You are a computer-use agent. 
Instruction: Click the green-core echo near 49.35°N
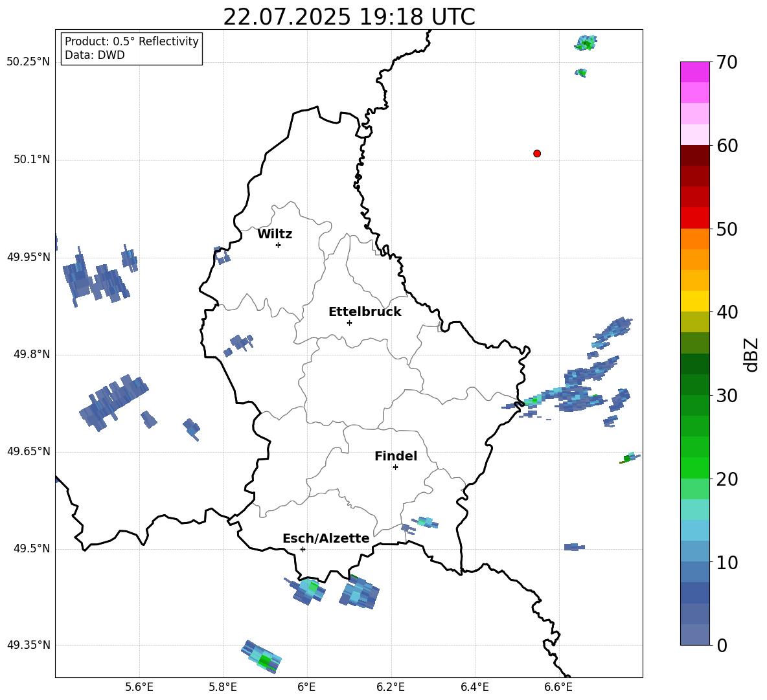(x=262, y=657)
